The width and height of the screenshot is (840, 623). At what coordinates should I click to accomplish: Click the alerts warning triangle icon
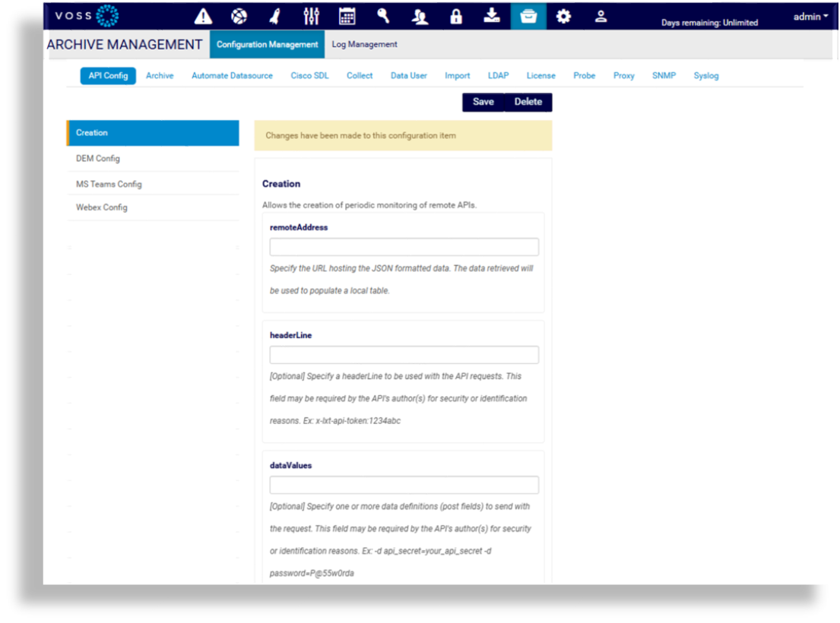(202, 15)
